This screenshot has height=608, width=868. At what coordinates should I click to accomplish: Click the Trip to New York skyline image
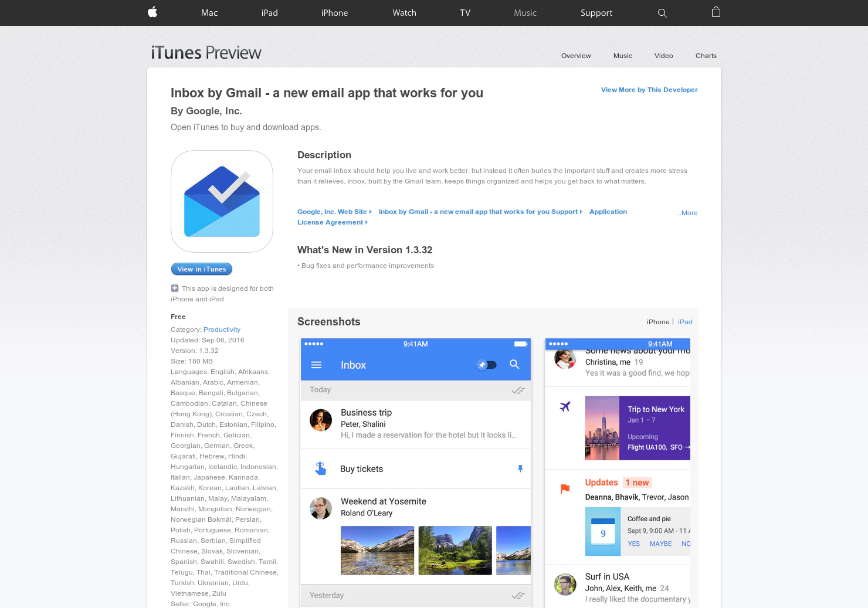point(602,428)
